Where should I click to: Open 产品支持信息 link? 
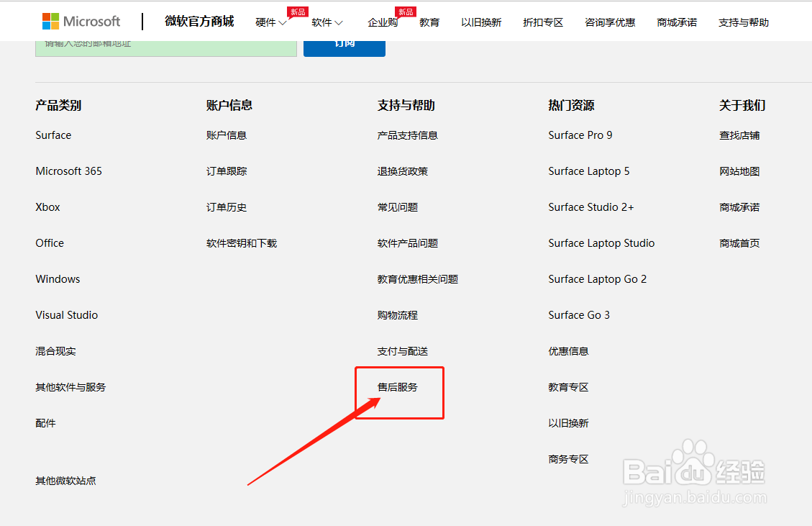point(408,135)
